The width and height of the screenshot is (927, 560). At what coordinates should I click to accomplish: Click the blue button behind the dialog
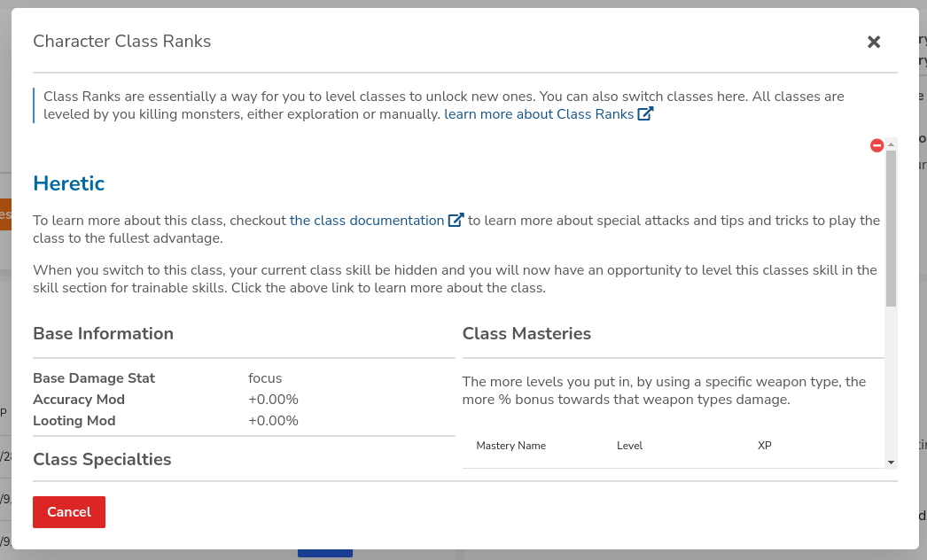325,554
